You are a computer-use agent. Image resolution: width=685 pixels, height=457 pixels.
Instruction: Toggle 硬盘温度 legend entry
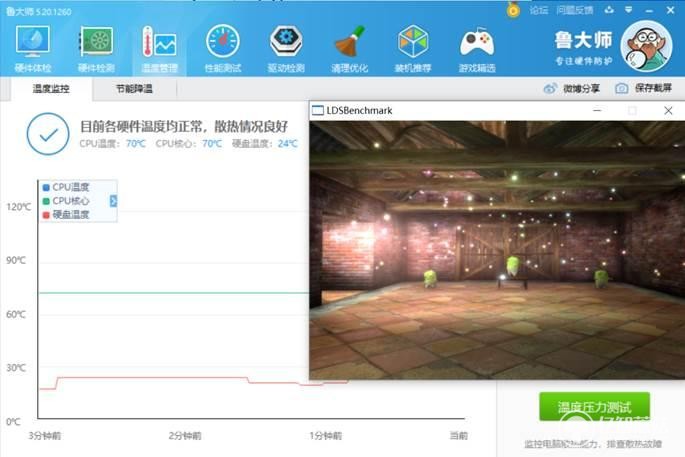pyautogui.click(x=66, y=215)
